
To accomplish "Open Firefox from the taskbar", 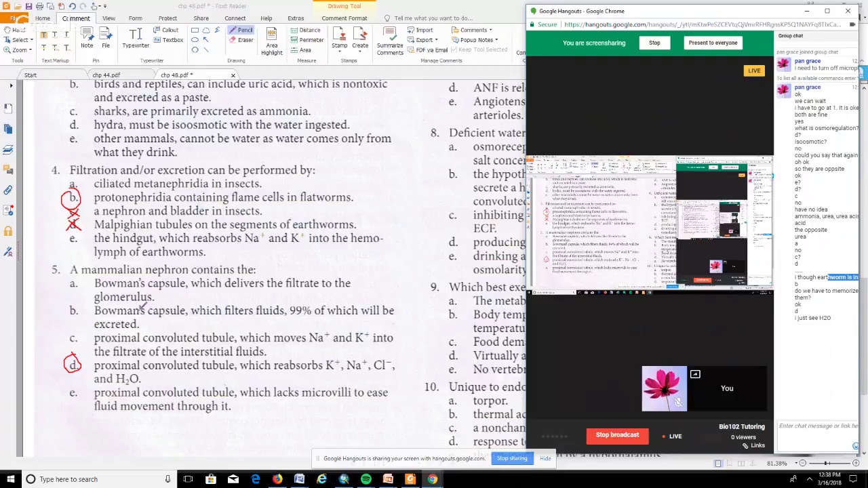I will 277,479.
